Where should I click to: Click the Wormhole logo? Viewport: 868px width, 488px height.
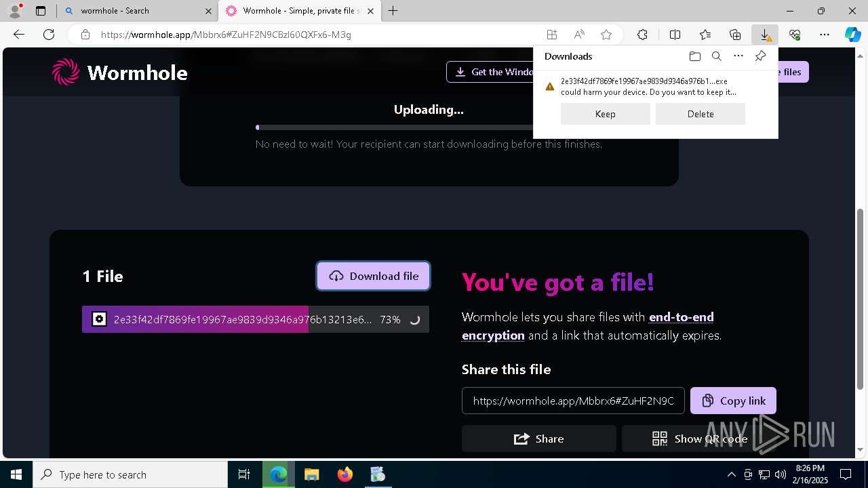tap(120, 72)
